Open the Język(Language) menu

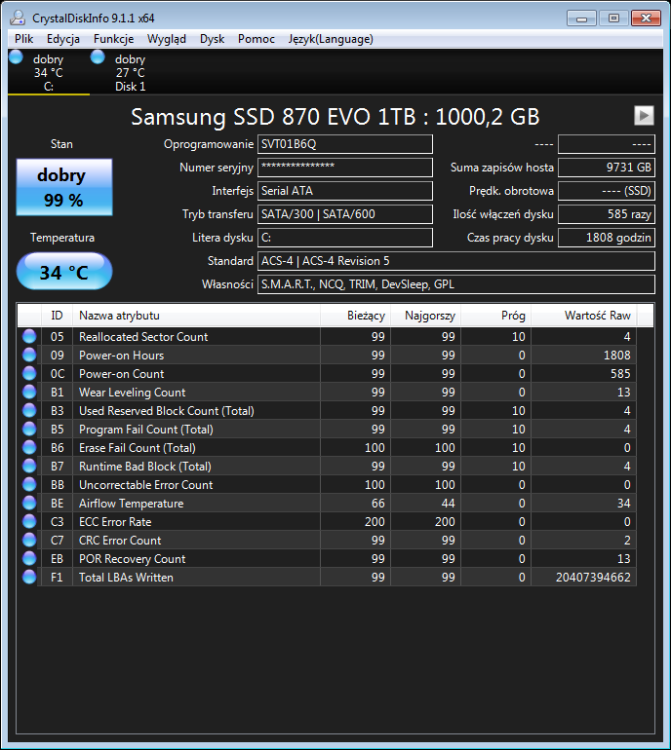point(330,39)
